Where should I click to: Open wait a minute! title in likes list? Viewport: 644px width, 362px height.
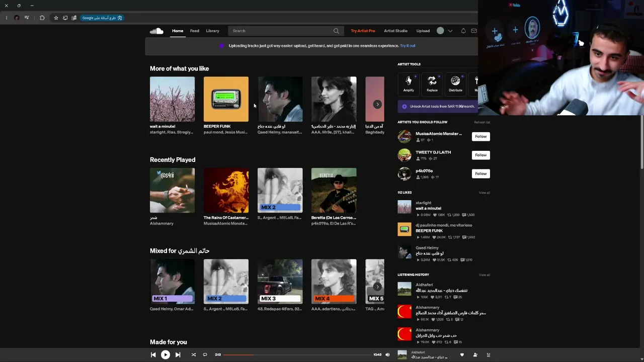click(x=428, y=208)
